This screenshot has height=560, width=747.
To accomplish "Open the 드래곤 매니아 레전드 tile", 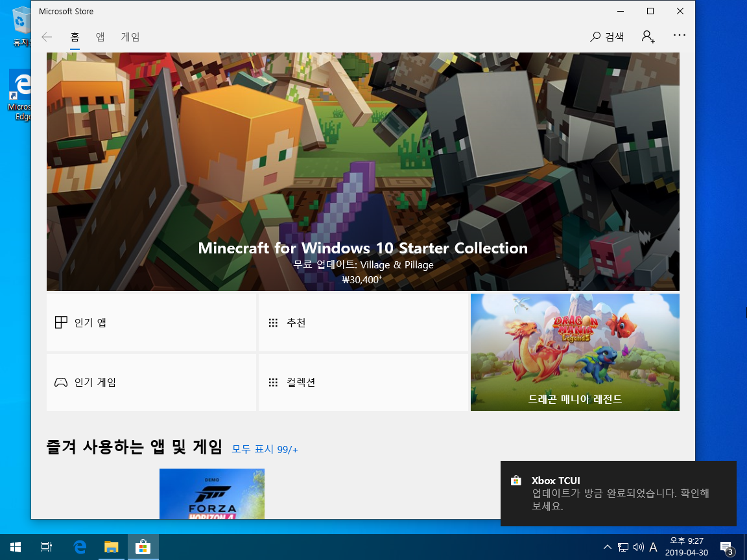I will [575, 352].
